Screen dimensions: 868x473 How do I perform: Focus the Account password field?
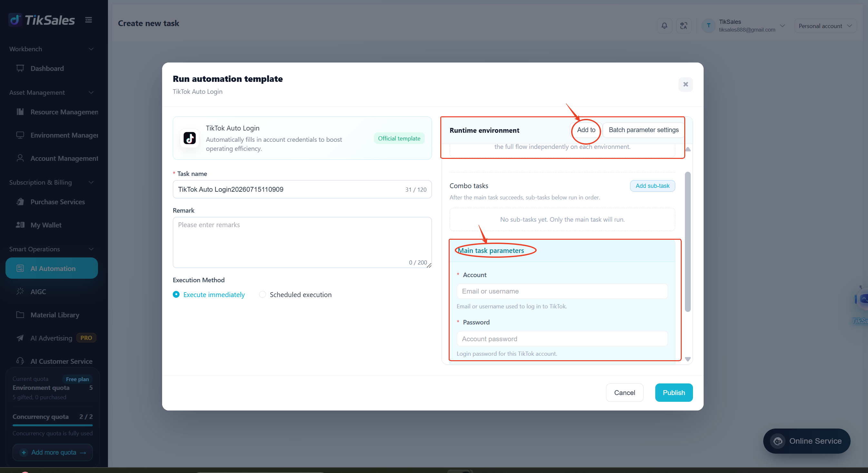(x=562, y=339)
